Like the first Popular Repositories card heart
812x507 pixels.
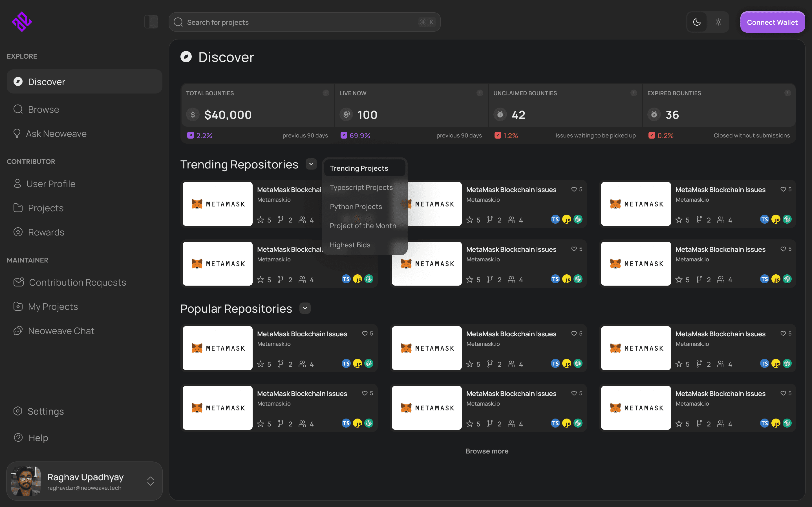click(365, 333)
